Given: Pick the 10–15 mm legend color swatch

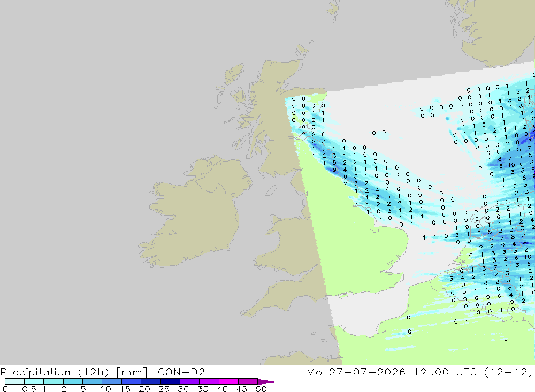Looking at the screenshot, I should pyautogui.click(x=112, y=381).
